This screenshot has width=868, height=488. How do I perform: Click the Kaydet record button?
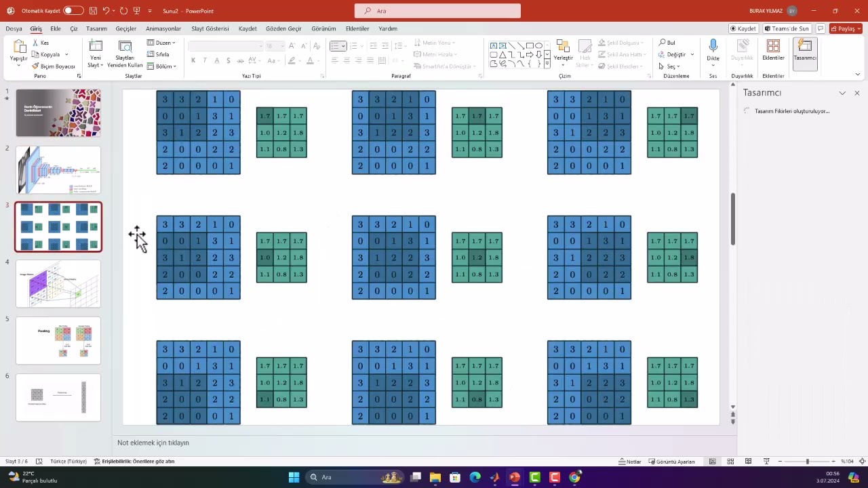tap(743, 28)
